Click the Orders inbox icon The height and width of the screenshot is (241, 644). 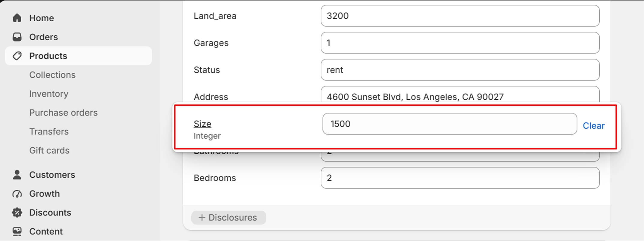17,37
